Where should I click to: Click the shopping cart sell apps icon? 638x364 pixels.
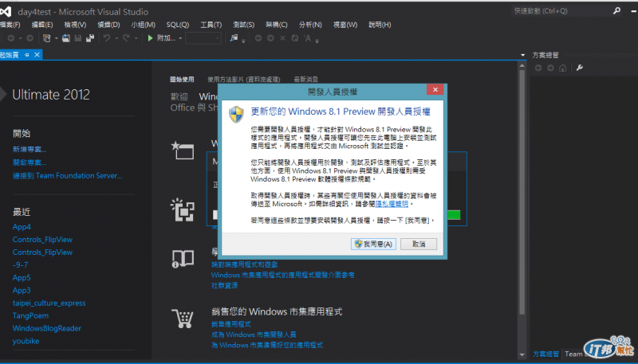[183, 319]
